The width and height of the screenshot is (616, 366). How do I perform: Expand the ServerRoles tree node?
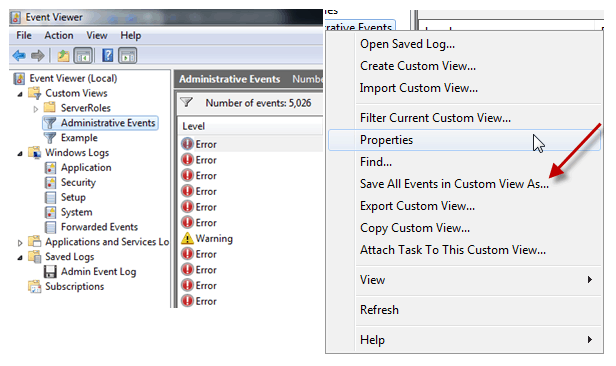click(35, 109)
